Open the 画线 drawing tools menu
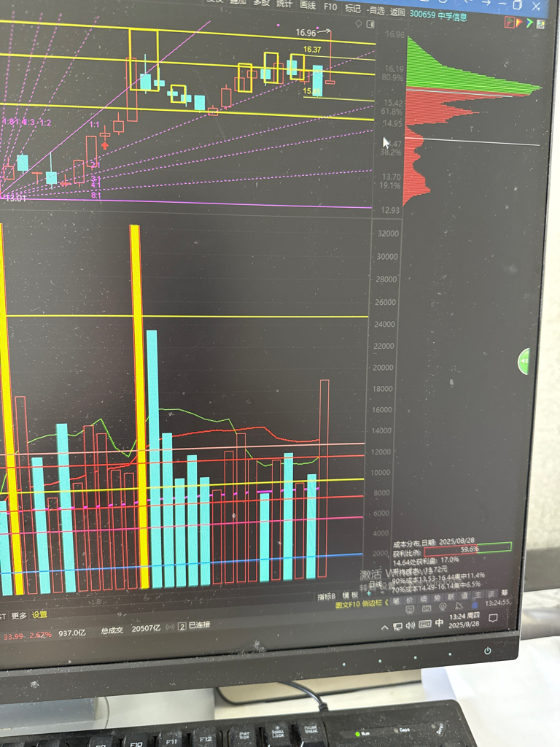 tap(308, 5)
